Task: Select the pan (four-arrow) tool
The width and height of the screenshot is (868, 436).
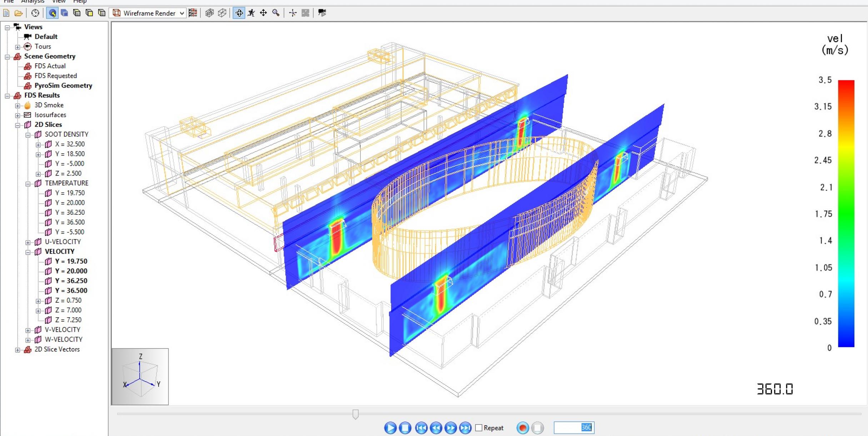Action: 263,13
